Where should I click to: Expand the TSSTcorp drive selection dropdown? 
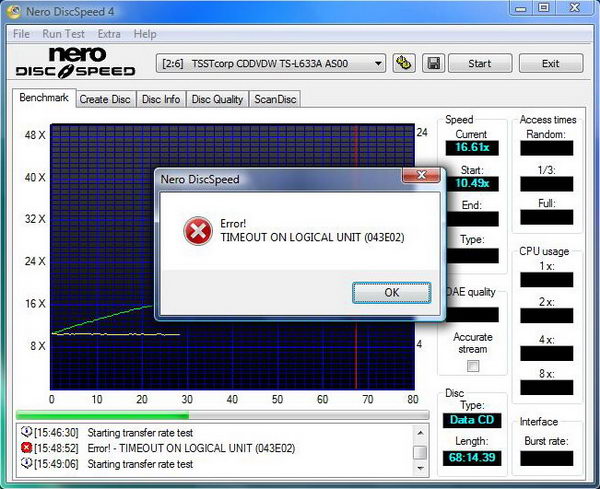point(378,63)
